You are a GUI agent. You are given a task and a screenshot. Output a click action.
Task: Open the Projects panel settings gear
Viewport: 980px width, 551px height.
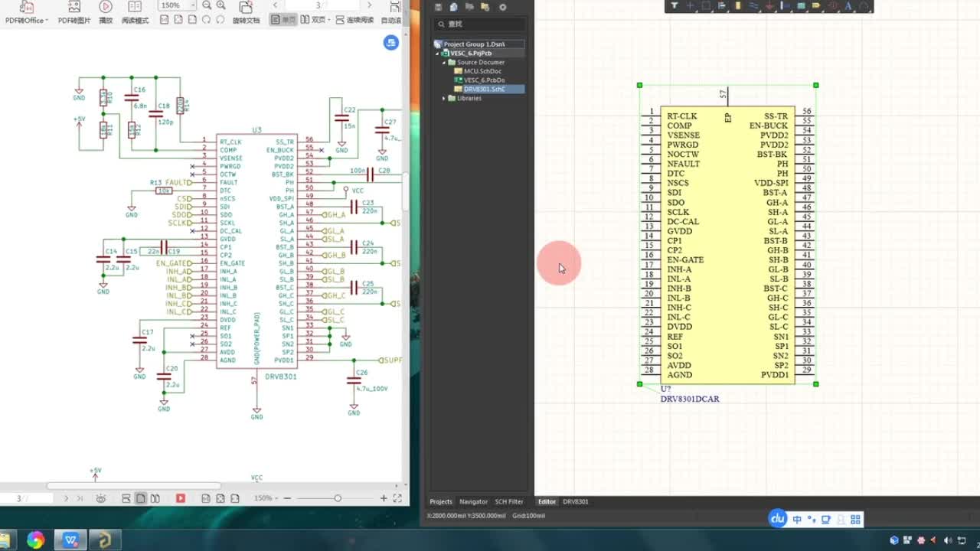(503, 7)
